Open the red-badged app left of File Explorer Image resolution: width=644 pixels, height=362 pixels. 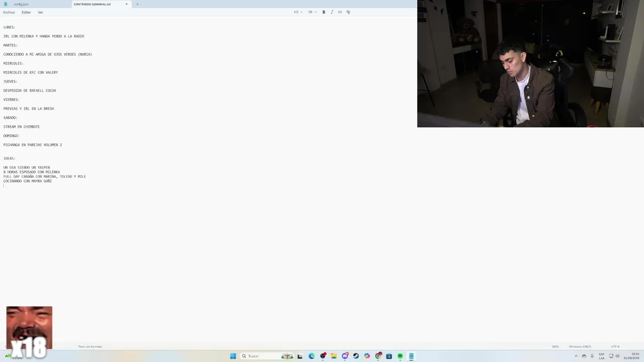(323, 356)
